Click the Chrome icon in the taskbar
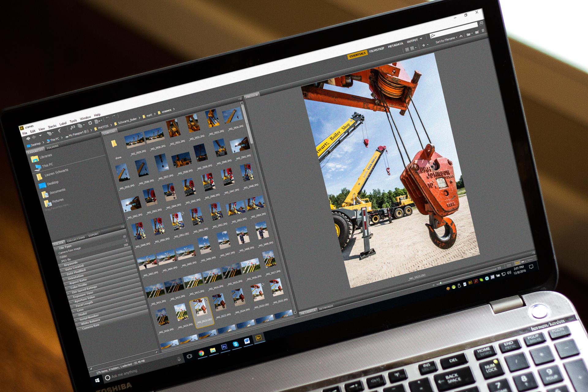The width and height of the screenshot is (588, 392). point(201,353)
